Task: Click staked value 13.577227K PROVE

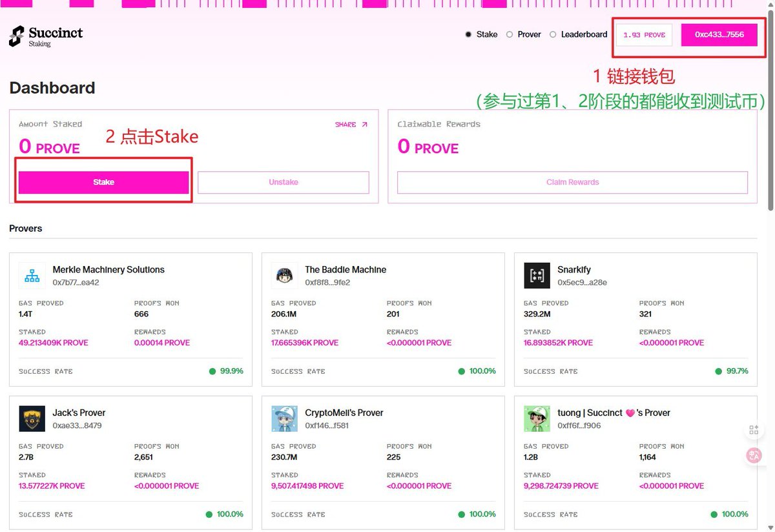Action: (x=52, y=486)
